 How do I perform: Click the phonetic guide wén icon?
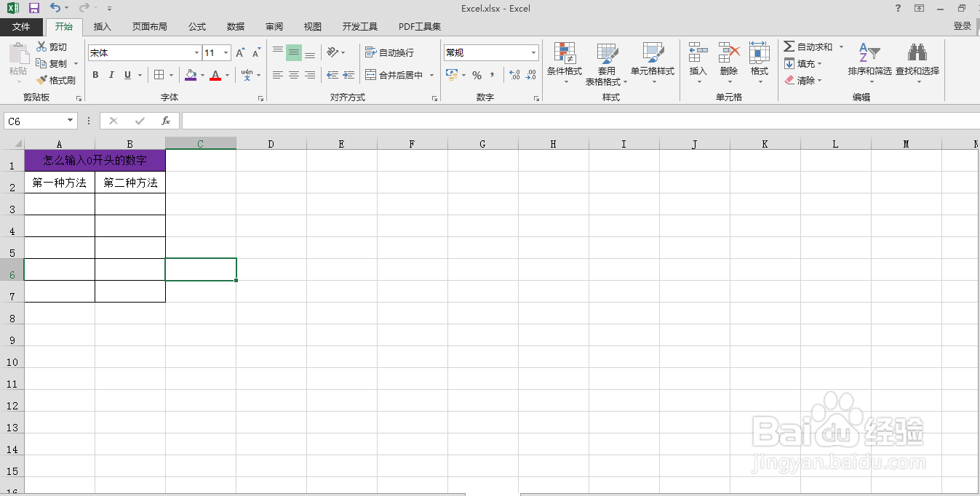click(x=247, y=75)
